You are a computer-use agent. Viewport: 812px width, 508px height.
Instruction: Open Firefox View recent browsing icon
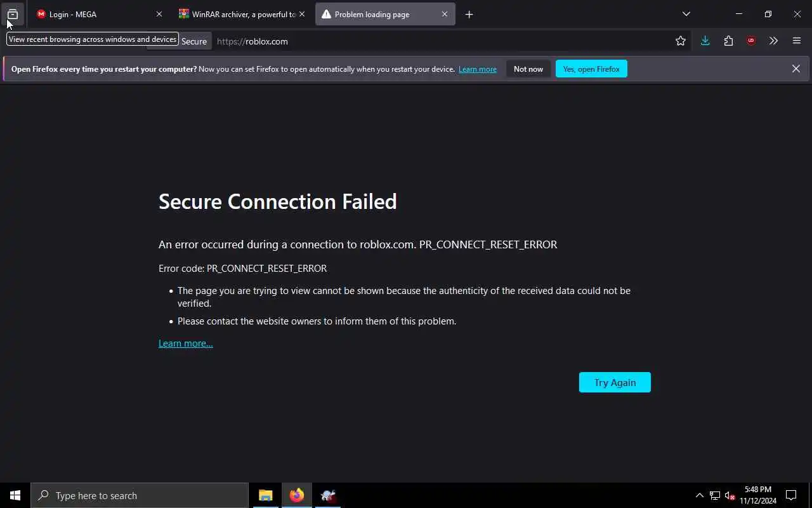tap(13, 14)
